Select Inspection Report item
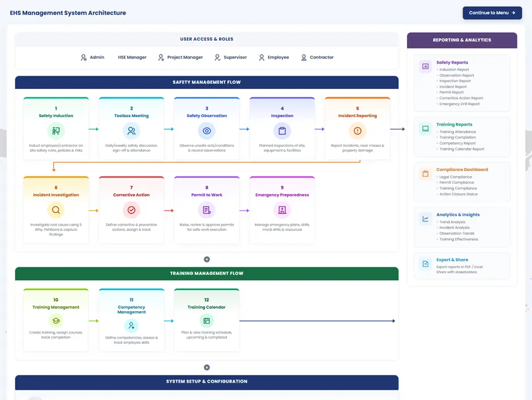The height and width of the screenshot is (400, 532). point(455,81)
